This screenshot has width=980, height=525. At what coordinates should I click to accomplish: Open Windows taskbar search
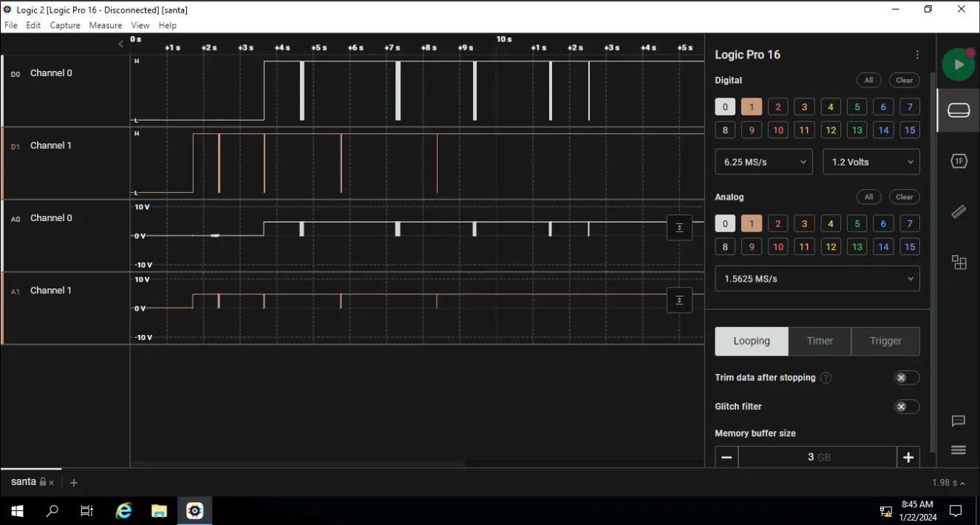point(52,511)
